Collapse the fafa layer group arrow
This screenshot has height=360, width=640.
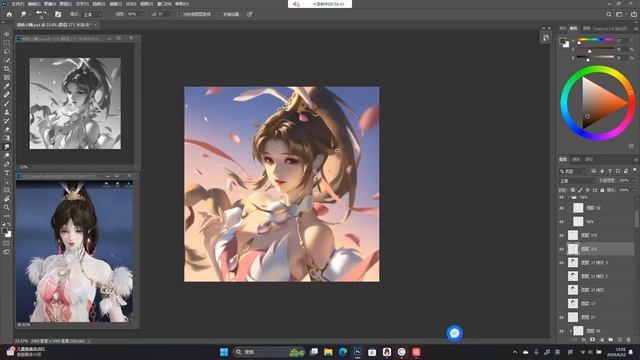point(569,197)
